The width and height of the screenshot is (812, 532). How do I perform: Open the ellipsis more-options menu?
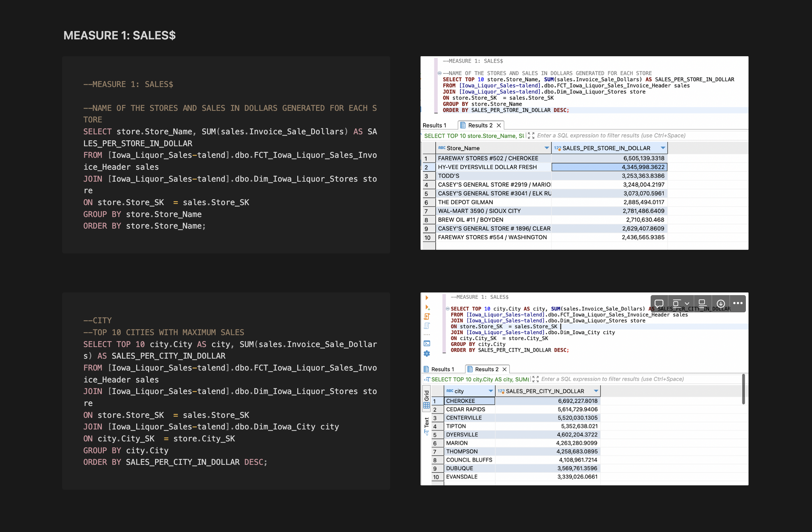(x=738, y=304)
